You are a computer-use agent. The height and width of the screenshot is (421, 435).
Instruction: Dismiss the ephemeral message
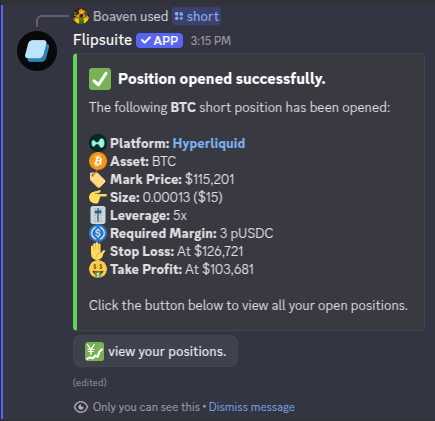(252, 407)
